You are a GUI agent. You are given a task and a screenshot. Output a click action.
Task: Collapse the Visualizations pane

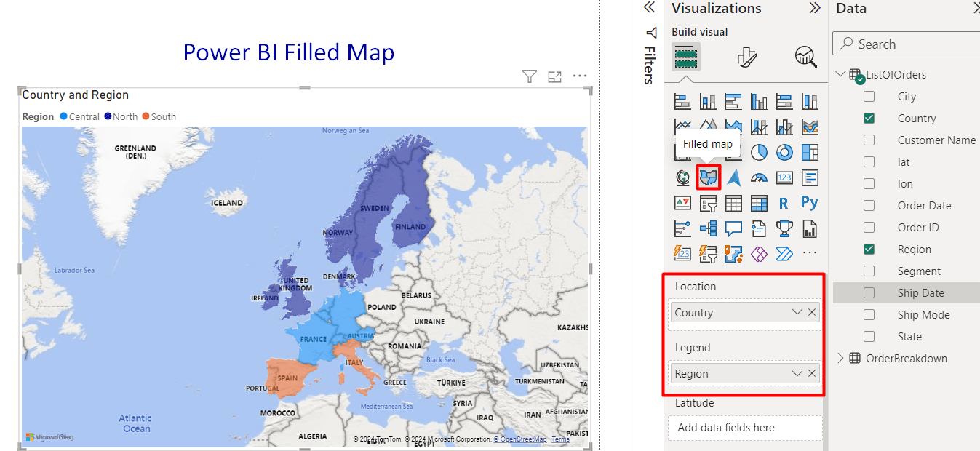pyautogui.click(x=815, y=8)
